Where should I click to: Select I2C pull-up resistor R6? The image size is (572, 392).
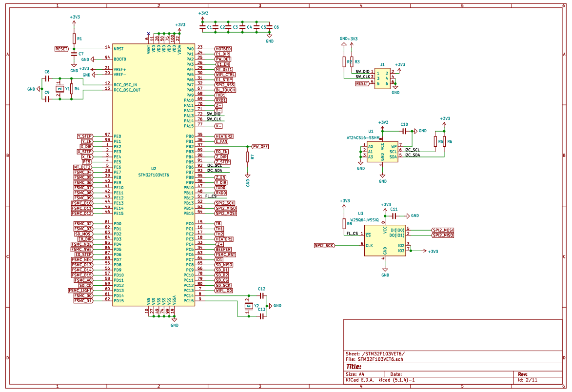coord(444,141)
